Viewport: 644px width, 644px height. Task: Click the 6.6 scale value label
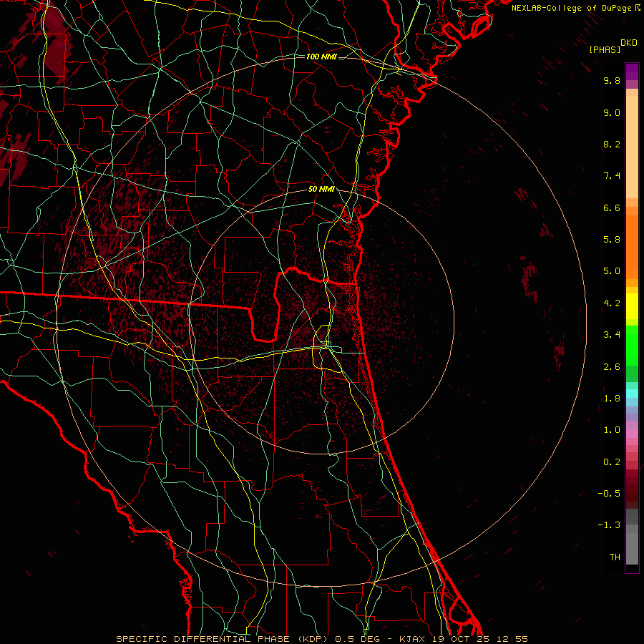611,208
